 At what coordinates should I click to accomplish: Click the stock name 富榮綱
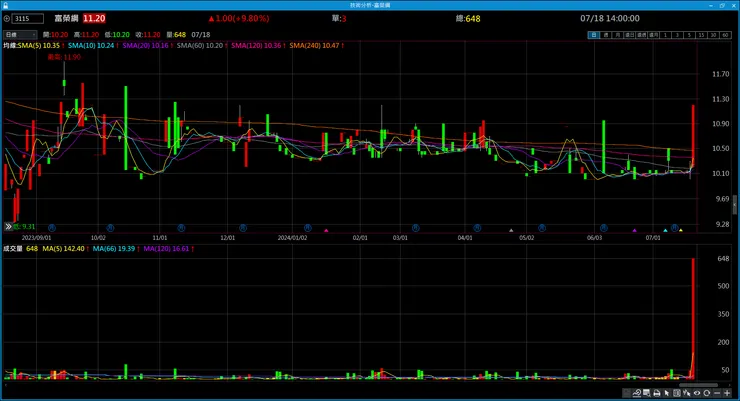[x=66, y=18]
